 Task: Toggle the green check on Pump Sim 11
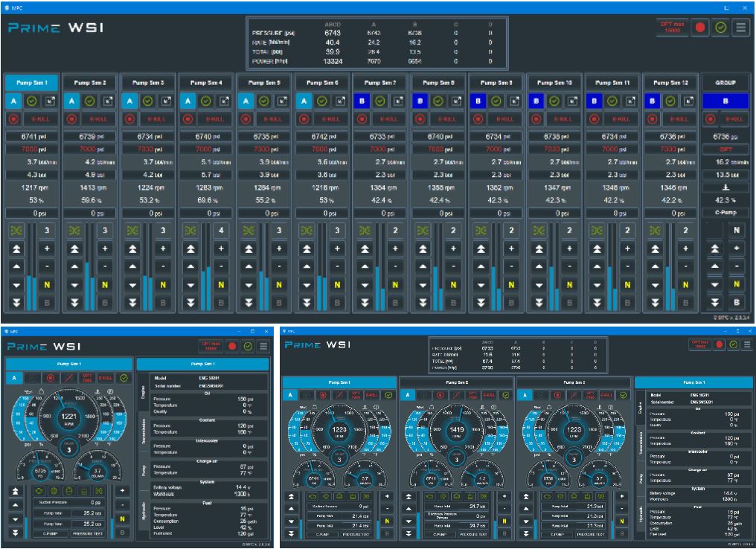(612, 100)
